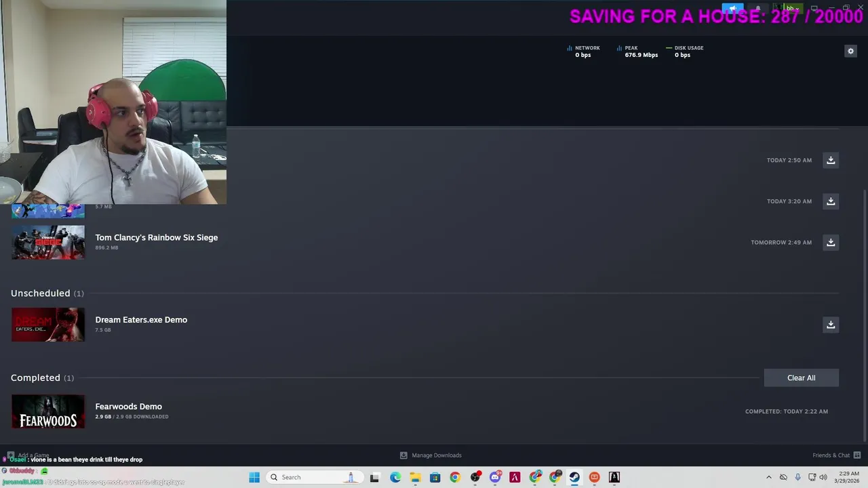Open the Manage Downloads link

pos(437,455)
